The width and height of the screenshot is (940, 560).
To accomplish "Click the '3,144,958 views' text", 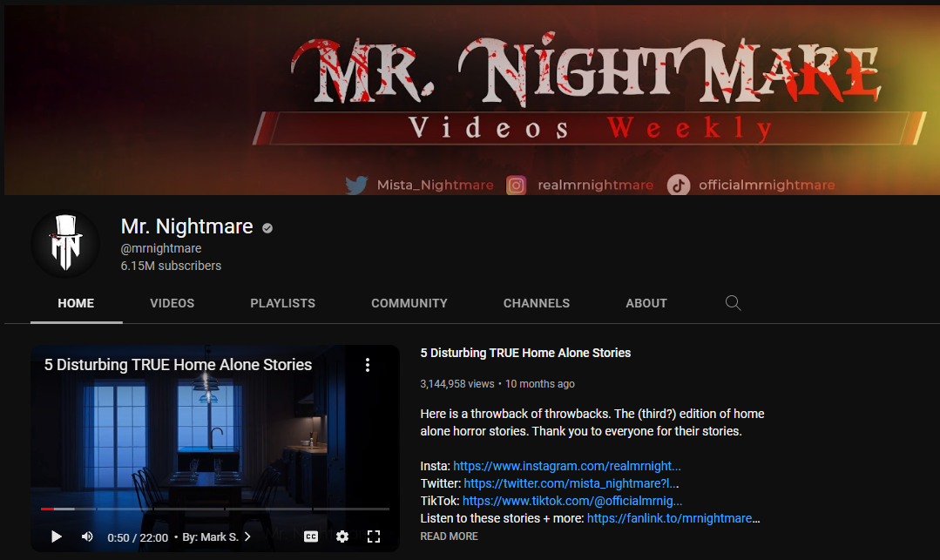I will click(457, 384).
